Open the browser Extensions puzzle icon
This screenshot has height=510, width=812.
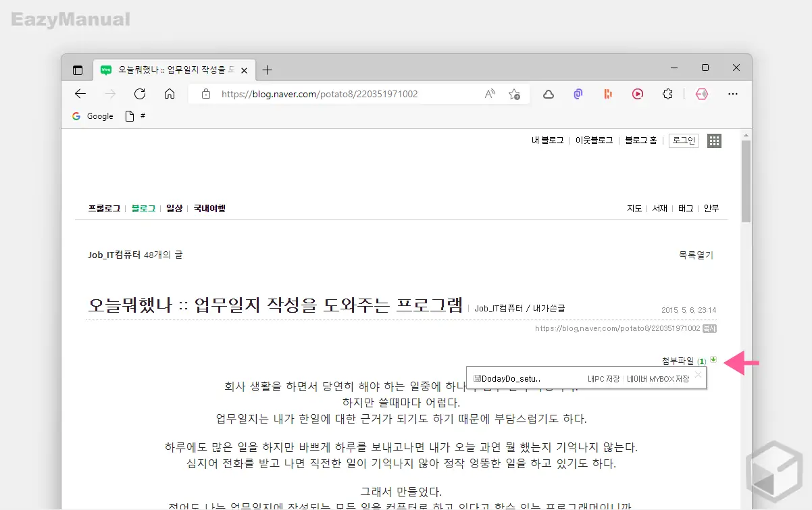point(667,94)
